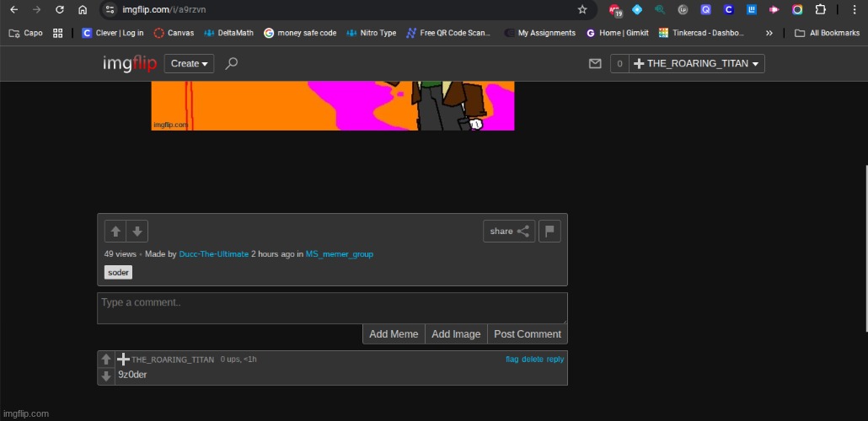Upvote the meme post
Viewport: 868px width, 421px height.
click(115, 231)
